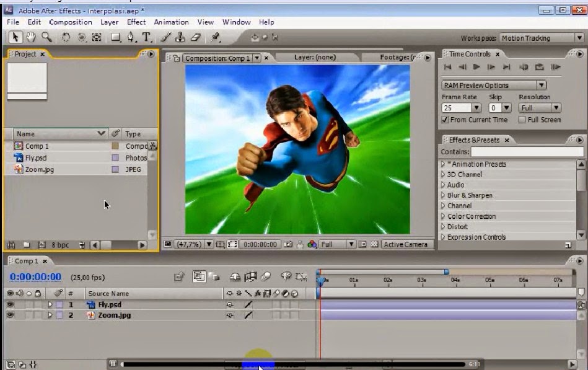
Task: Step back one frame in Time Controls
Action: (462, 67)
